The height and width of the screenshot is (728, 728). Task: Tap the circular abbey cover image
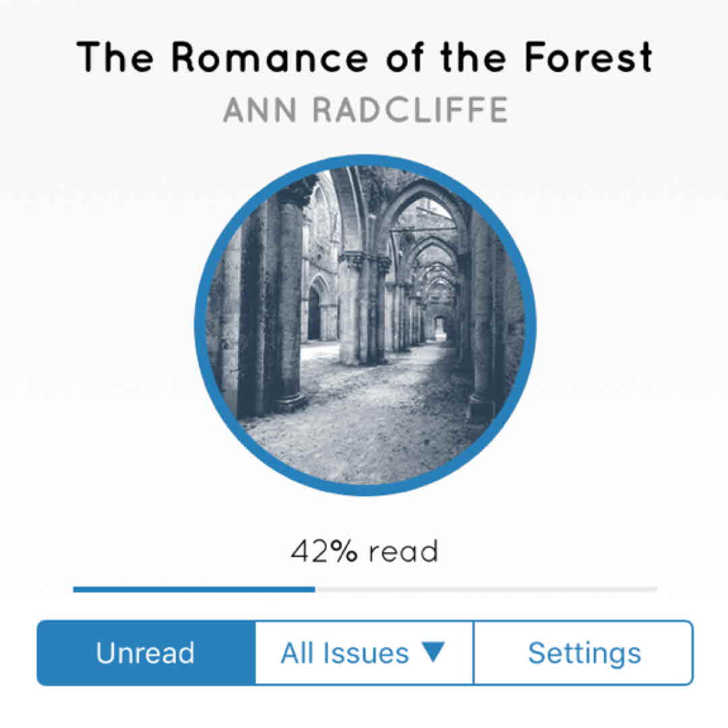click(365, 326)
